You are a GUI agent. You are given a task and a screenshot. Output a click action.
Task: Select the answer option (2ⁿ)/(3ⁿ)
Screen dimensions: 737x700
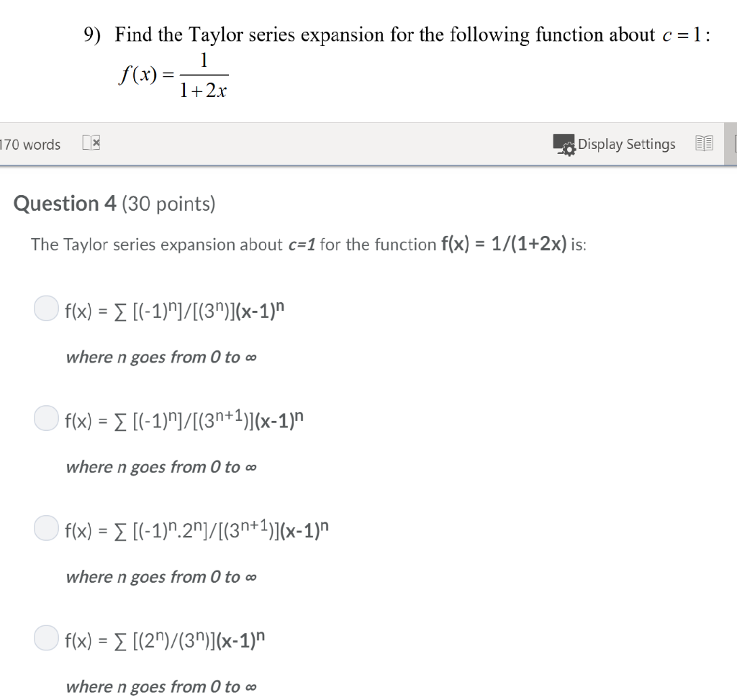(45, 637)
